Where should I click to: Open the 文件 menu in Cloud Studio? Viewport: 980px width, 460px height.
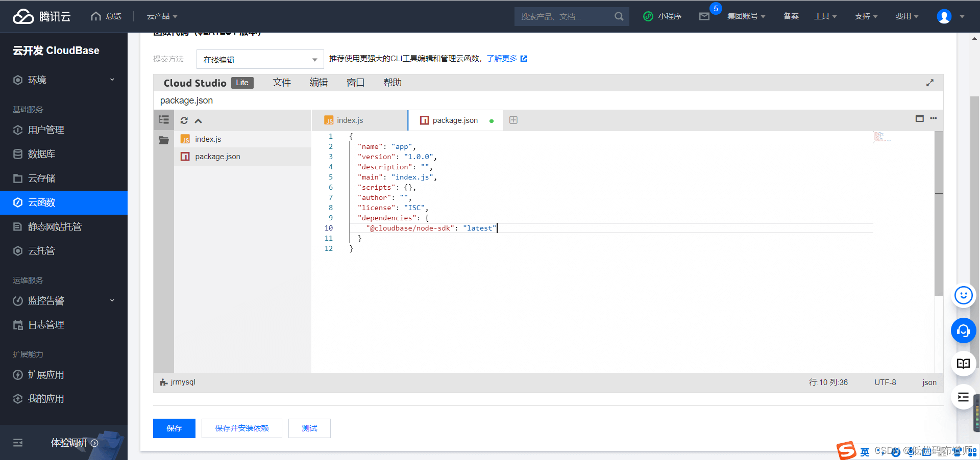tap(282, 83)
